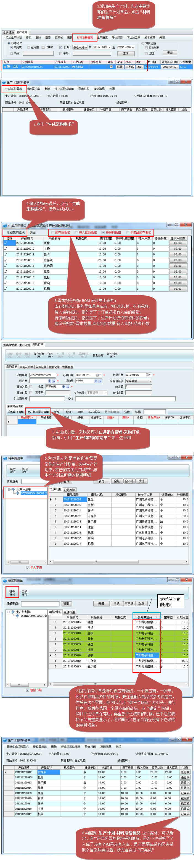Switch to the 入库记录 tab

(41, 367)
